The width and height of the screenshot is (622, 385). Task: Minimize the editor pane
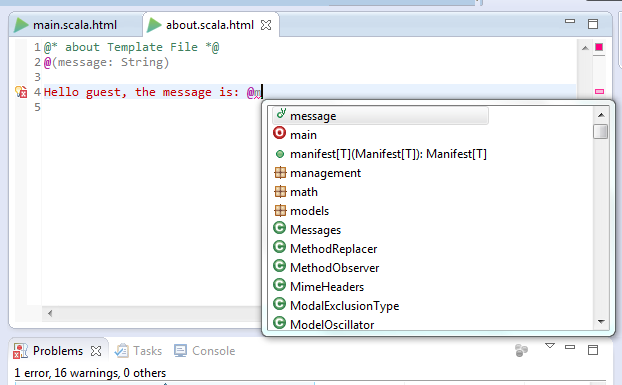[x=570, y=21]
